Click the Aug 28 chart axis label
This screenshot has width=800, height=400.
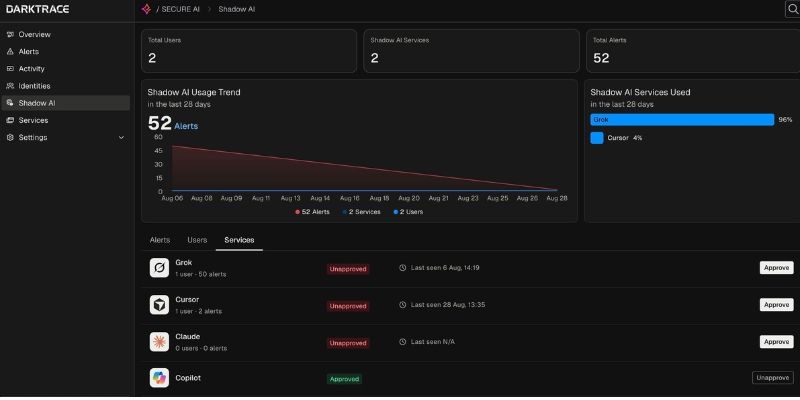tap(557, 198)
